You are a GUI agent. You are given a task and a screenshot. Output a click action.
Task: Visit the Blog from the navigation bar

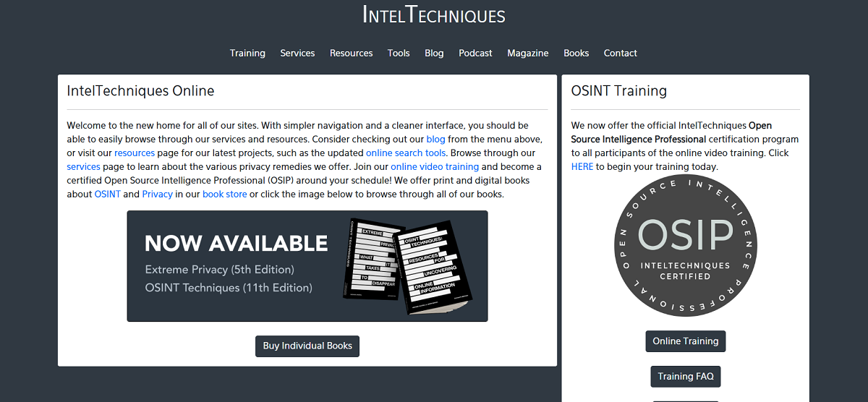coord(434,53)
